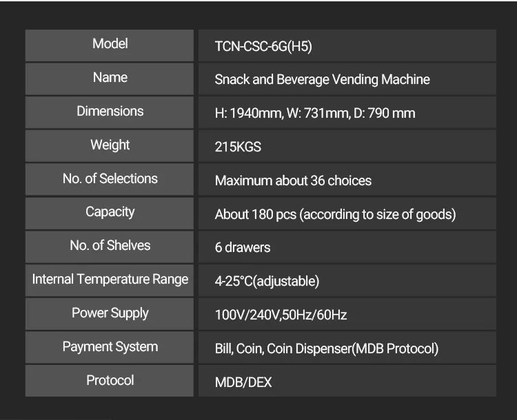Select Snack and Beverage Vending Machine text
Screen dimensions: 517x420
[x=322, y=80]
